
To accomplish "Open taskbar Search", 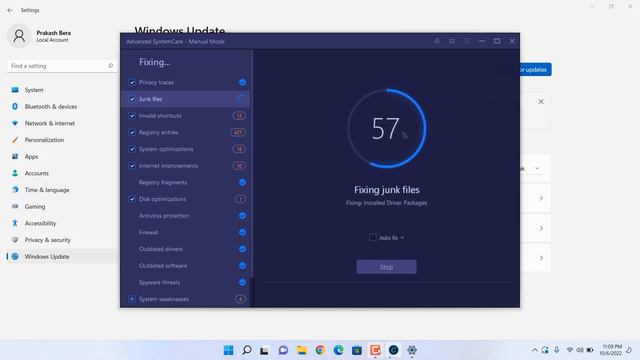I will pyautogui.click(x=247, y=350).
